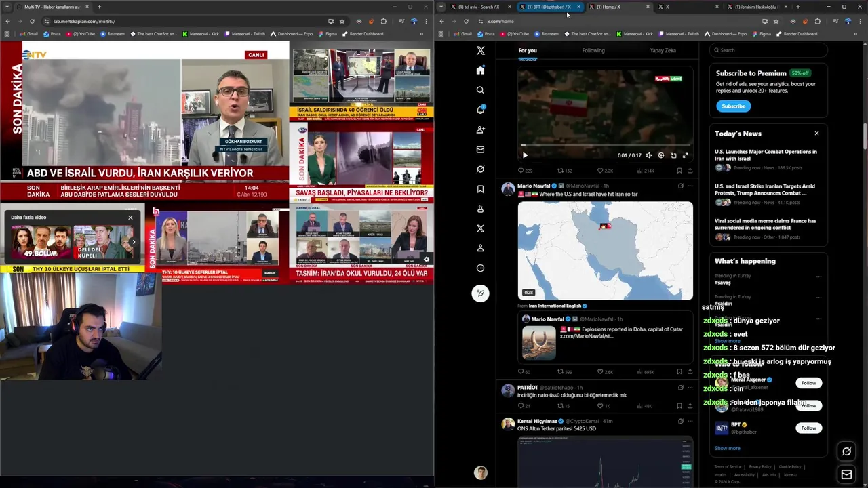The image size is (868, 488).
Task: Open Chrome menu in Multi TV browser
Action: click(x=427, y=21)
